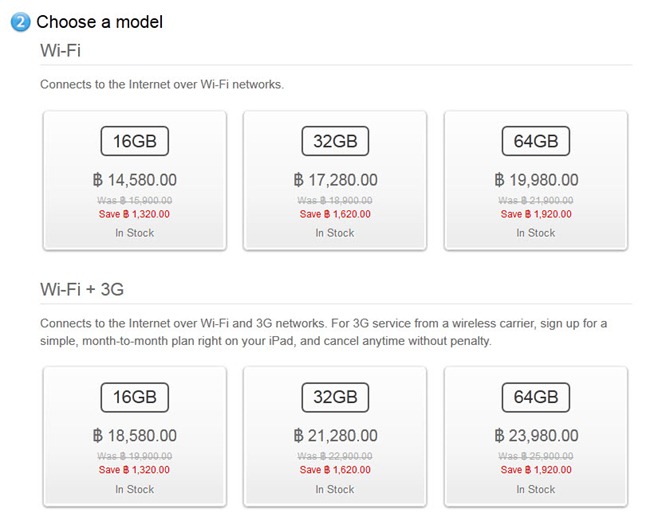The height and width of the screenshot is (517, 650).
Task: Click Save ฿ 1,620.00 on ฿ 21,280.00 card
Action: (x=335, y=470)
